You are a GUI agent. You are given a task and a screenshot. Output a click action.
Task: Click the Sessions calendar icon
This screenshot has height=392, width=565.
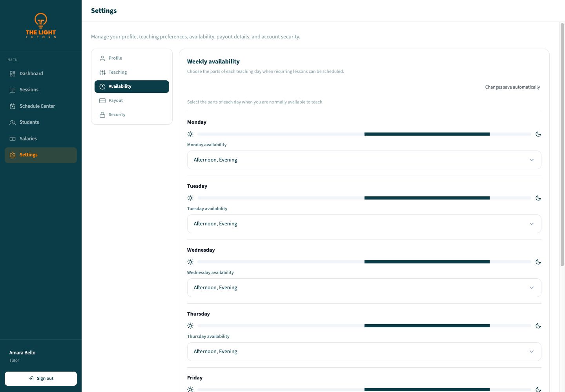pyautogui.click(x=13, y=90)
